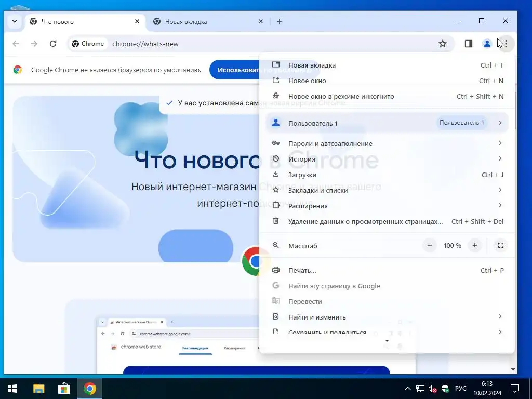Open Microsoft Store from the taskbar
532x399 pixels.
click(64, 389)
